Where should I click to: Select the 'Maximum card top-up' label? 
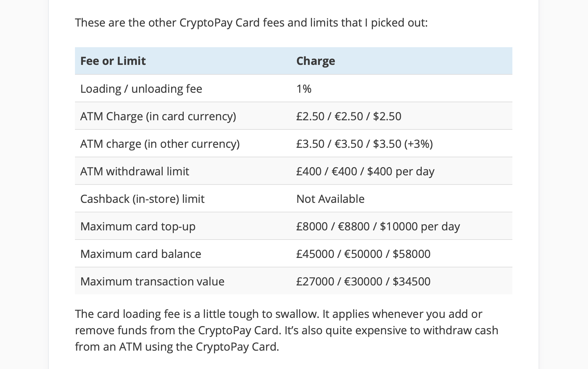138,226
